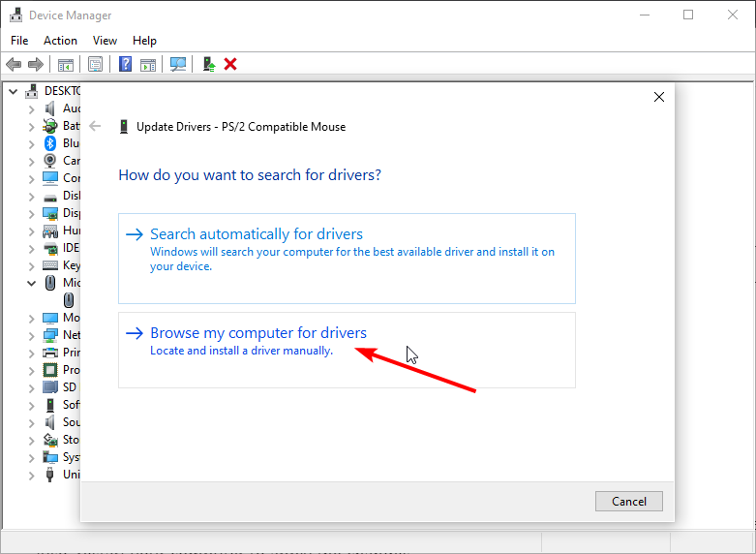This screenshot has width=756, height=554.
Task: Select the mouse device child icon under Mice
Action: pyautogui.click(x=69, y=300)
